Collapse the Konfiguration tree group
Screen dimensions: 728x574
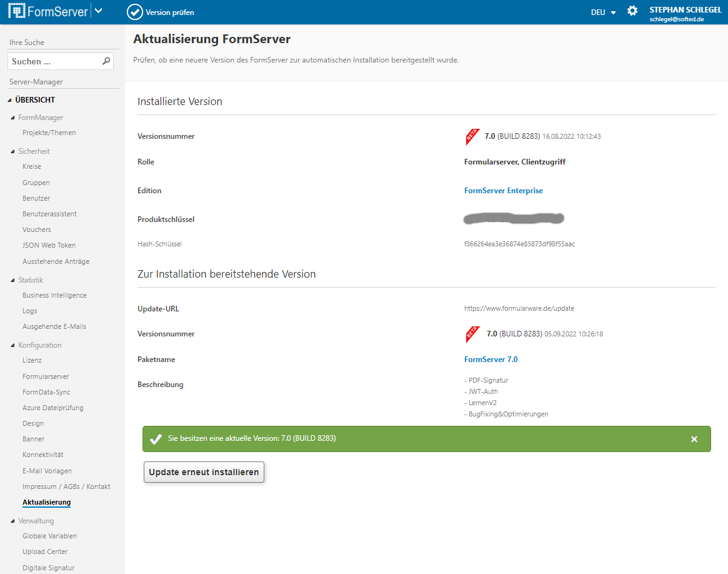tap(12, 346)
